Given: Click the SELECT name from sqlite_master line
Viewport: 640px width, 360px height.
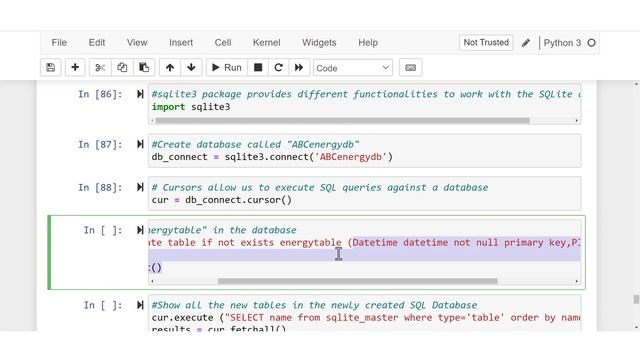Looking at the screenshot, I should coord(366,318).
